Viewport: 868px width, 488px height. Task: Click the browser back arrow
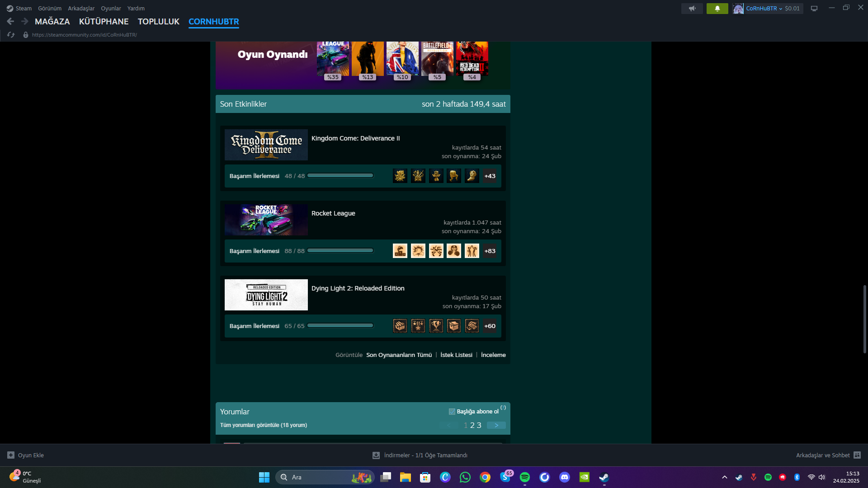coord(10,21)
